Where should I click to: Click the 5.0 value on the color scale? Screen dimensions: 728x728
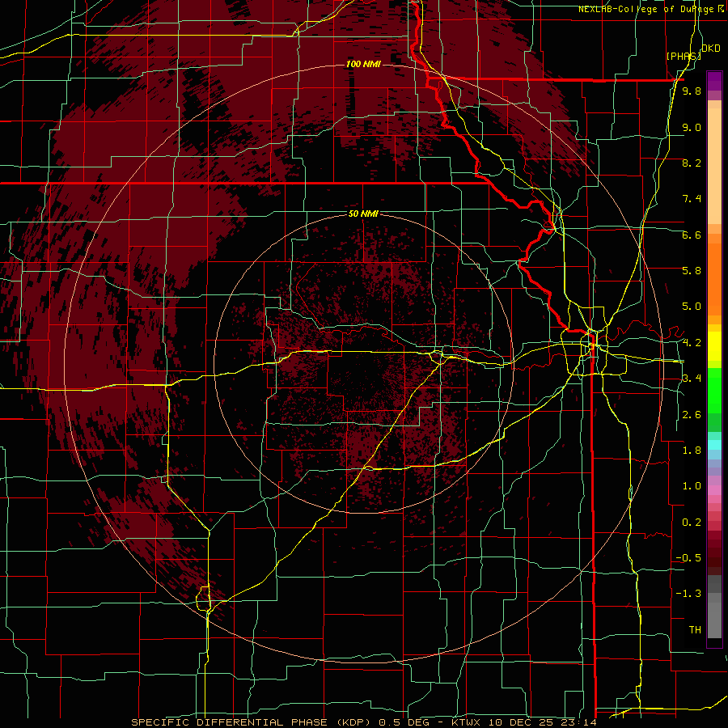[692, 307]
